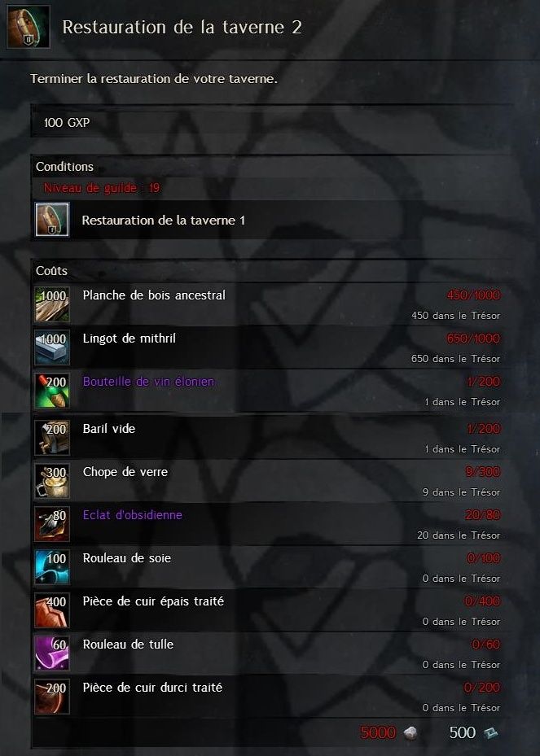Click the 450/1000 progress for ancestral planks

pos(473,295)
